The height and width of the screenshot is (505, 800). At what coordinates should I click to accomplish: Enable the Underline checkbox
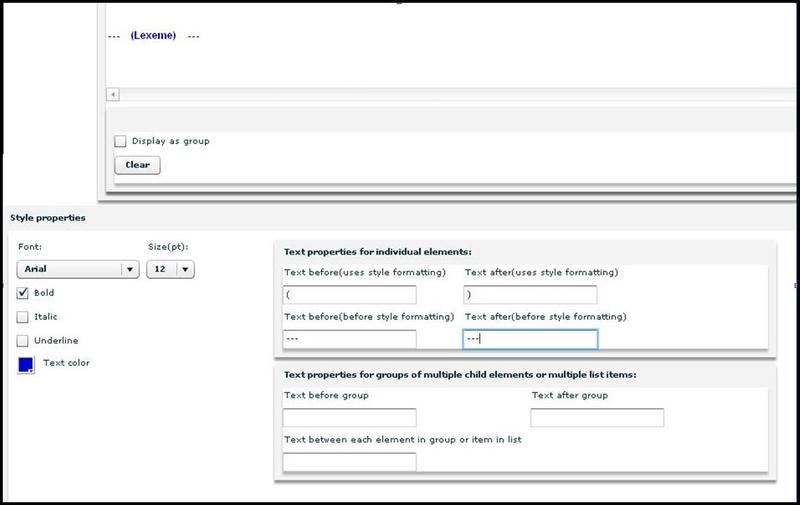coord(24,341)
